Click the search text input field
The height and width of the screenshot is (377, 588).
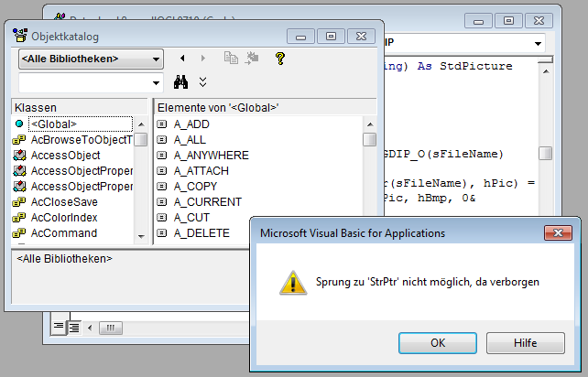(84, 83)
